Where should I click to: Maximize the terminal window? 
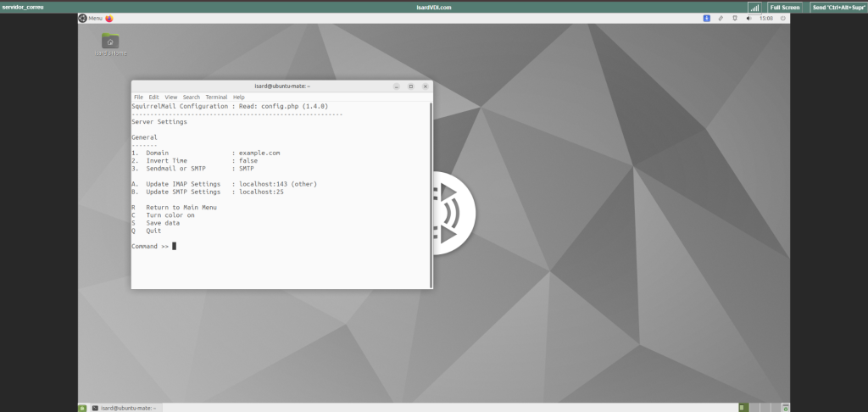pos(411,86)
